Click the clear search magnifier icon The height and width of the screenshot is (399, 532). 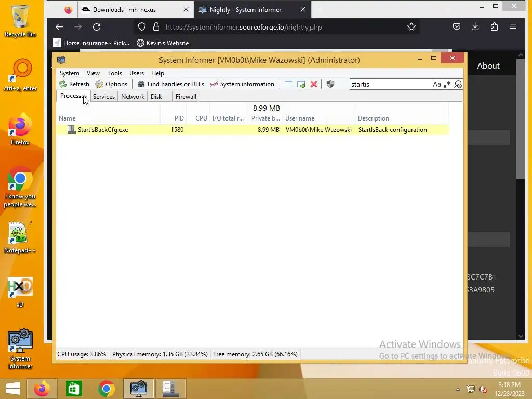[x=458, y=84]
